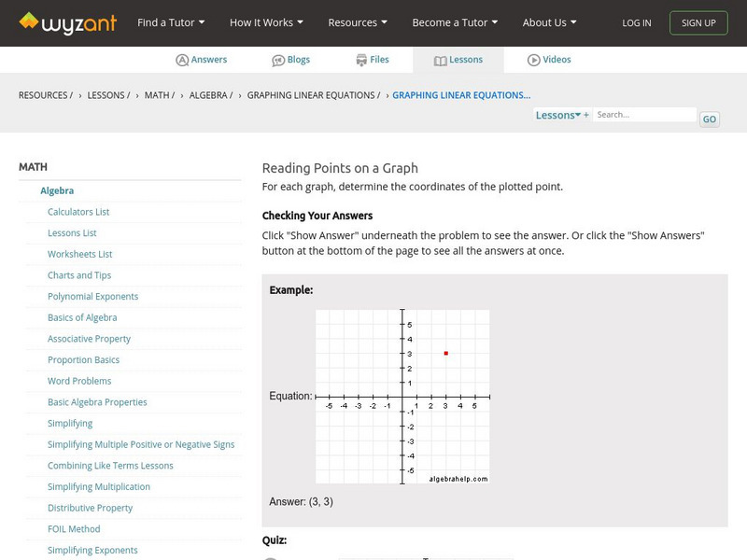Click the Lessons plus filter icon near search

[x=585, y=115]
